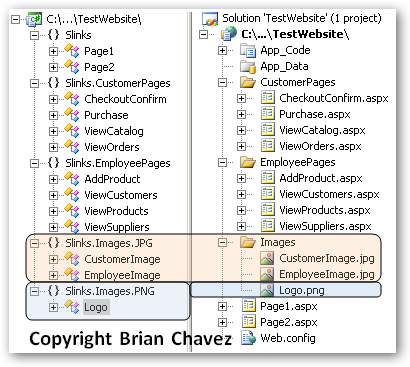Click the class icon beside ViewCatalog

pyautogui.click(x=72, y=131)
